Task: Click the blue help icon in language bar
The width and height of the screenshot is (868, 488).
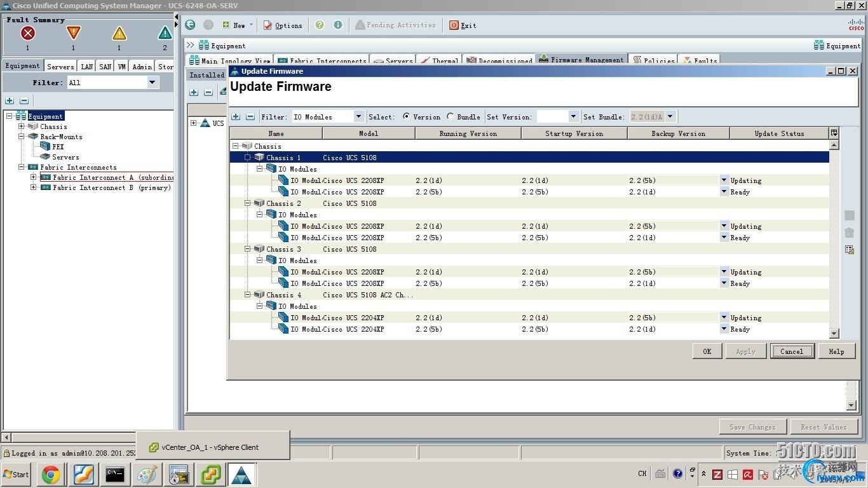Action: (x=677, y=473)
